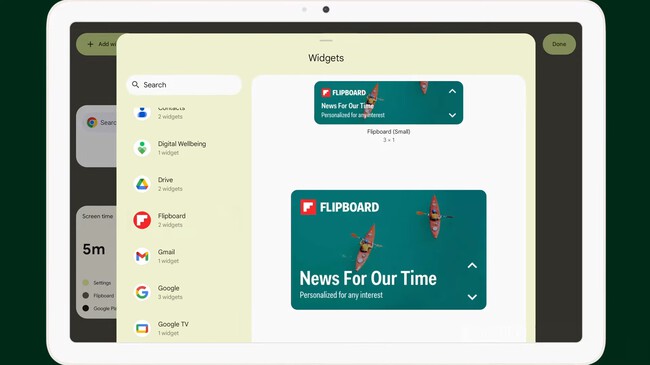Click the Flipboard logo on large widget preview
650x365 pixels.
tap(308, 207)
